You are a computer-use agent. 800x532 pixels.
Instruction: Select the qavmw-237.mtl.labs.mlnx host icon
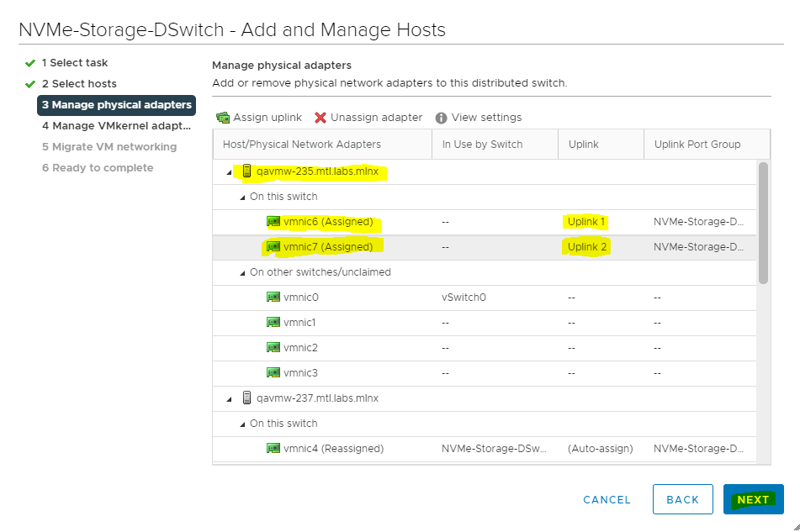[x=247, y=398]
